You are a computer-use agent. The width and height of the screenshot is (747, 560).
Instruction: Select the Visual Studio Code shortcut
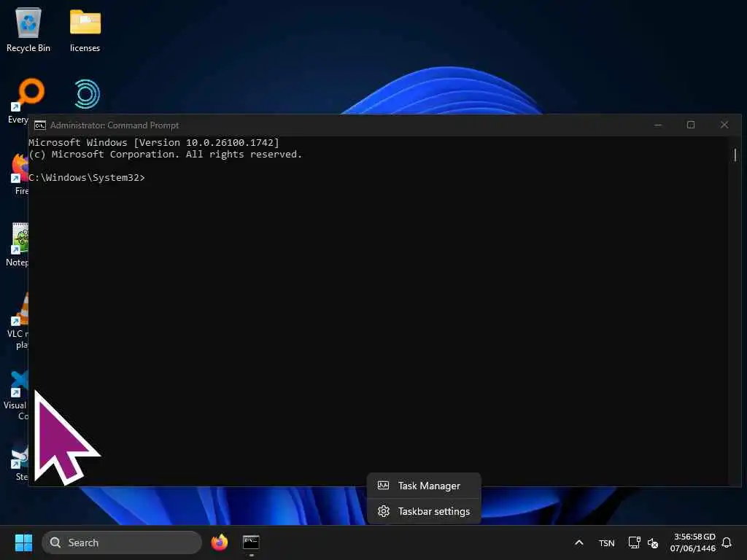(x=18, y=395)
